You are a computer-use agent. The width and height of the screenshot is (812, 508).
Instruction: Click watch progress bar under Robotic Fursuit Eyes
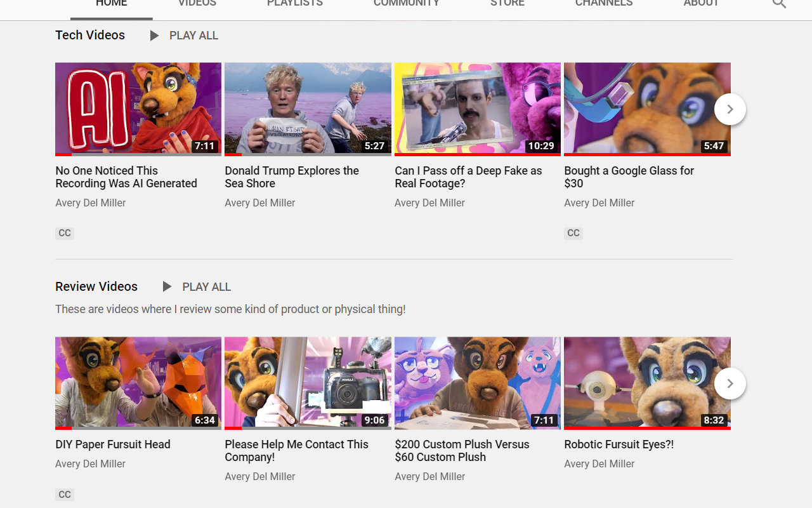pyautogui.click(x=647, y=429)
